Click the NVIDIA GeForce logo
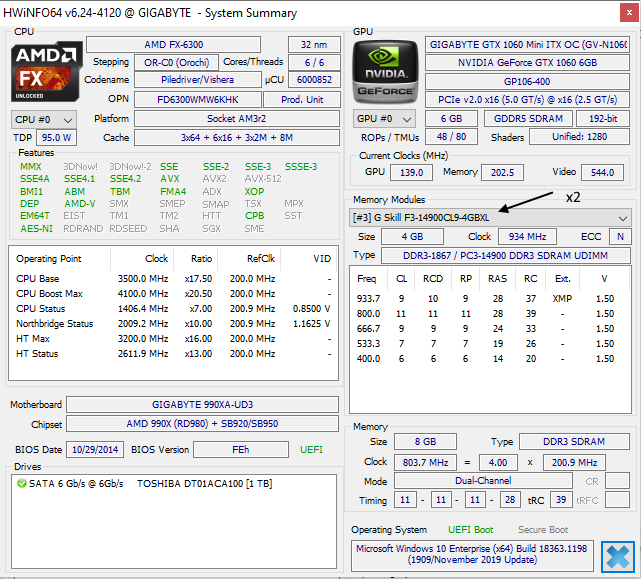The height and width of the screenshot is (579, 641). pyautogui.click(x=385, y=72)
